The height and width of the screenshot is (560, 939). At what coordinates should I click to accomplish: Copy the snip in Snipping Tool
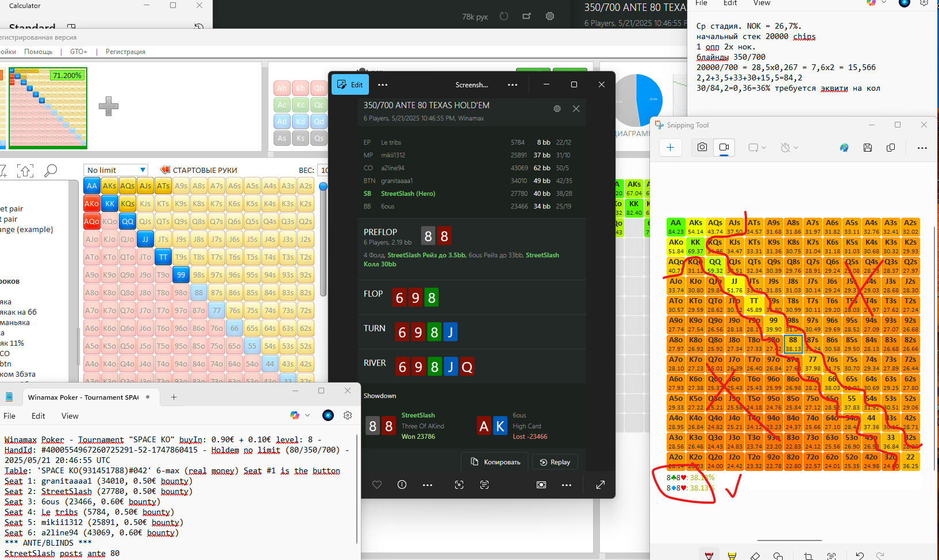point(891,148)
